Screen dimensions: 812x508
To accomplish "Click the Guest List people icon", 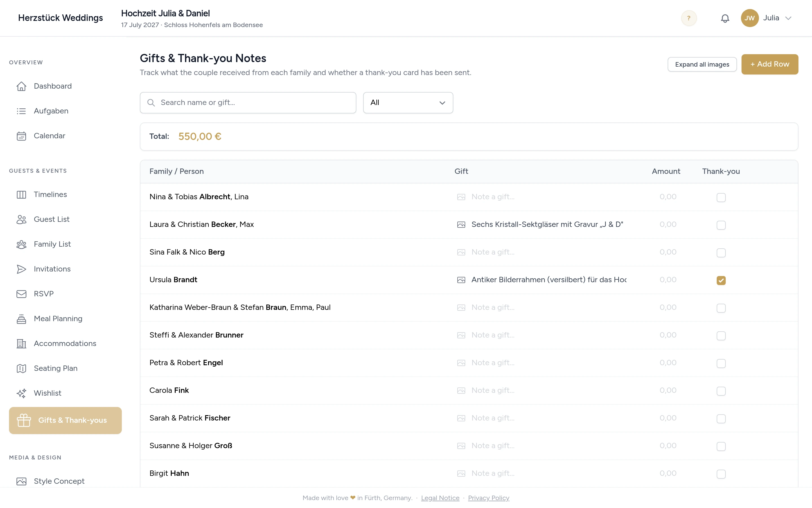I will tap(21, 219).
